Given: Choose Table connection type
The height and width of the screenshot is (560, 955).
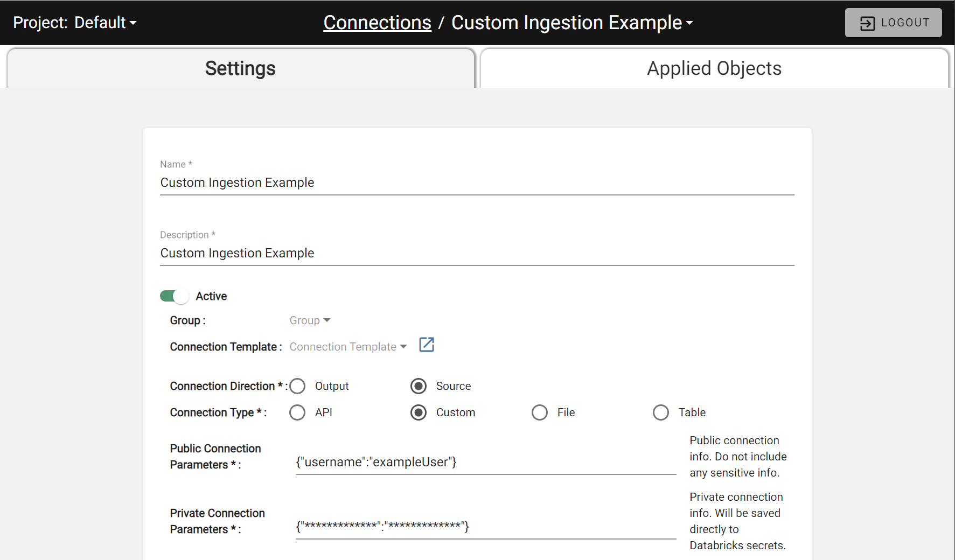Looking at the screenshot, I should pyautogui.click(x=661, y=412).
